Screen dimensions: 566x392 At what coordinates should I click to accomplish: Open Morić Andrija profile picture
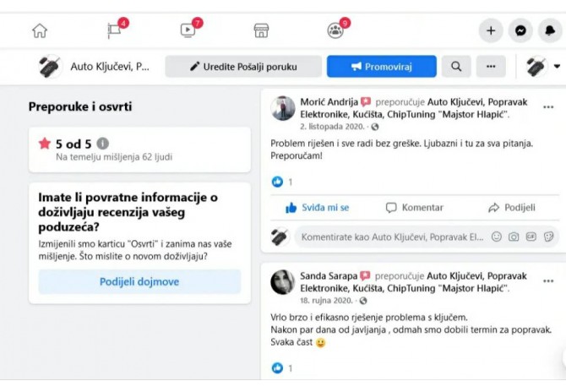point(283,108)
